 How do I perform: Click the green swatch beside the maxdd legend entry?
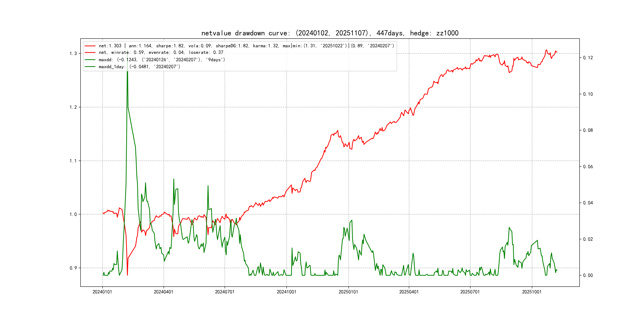tap(90, 60)
